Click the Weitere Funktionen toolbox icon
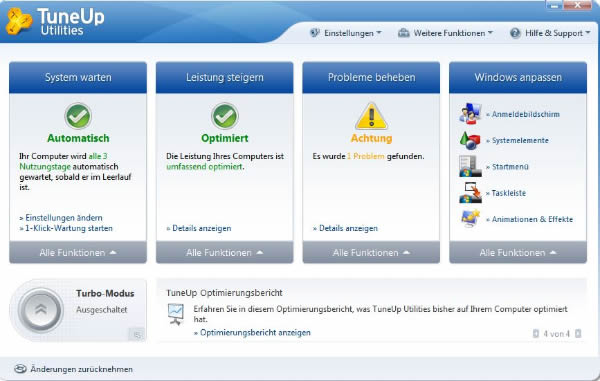The image size is (600, 381). (403, 33)
